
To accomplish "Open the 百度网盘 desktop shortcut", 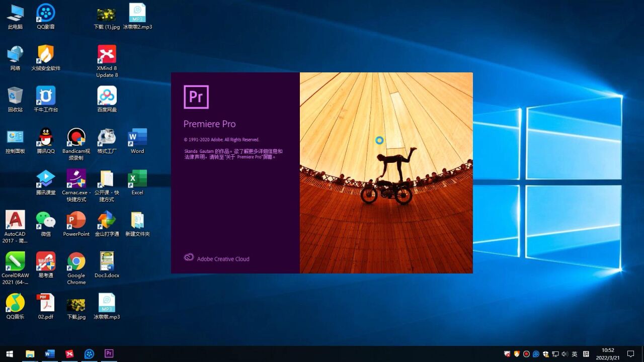I will tap(107, 99).
